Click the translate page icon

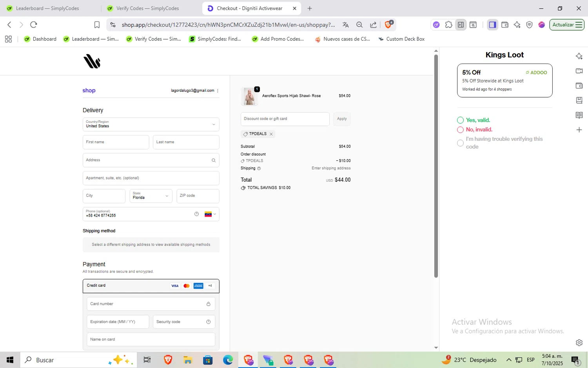(x=345, y=25)
